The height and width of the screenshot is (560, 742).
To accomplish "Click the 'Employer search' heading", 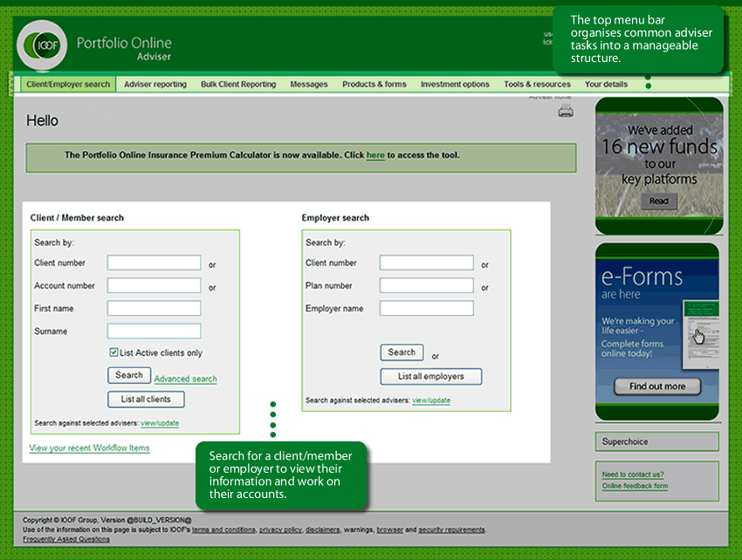I will [x=335, y=217].
